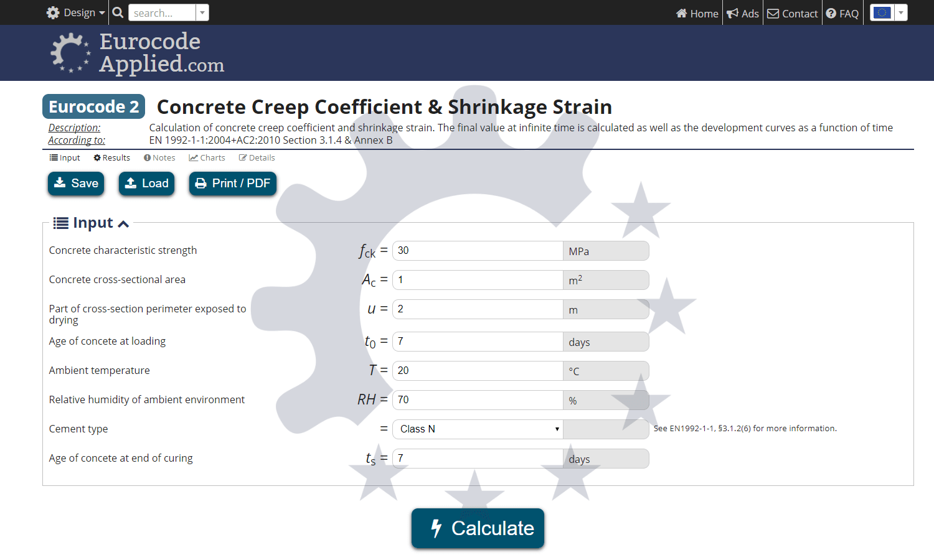Viewport: 934px width, 560px height.
Task: Click 'Relative humidity of ambient environment' label
Action: pos(147,399)
